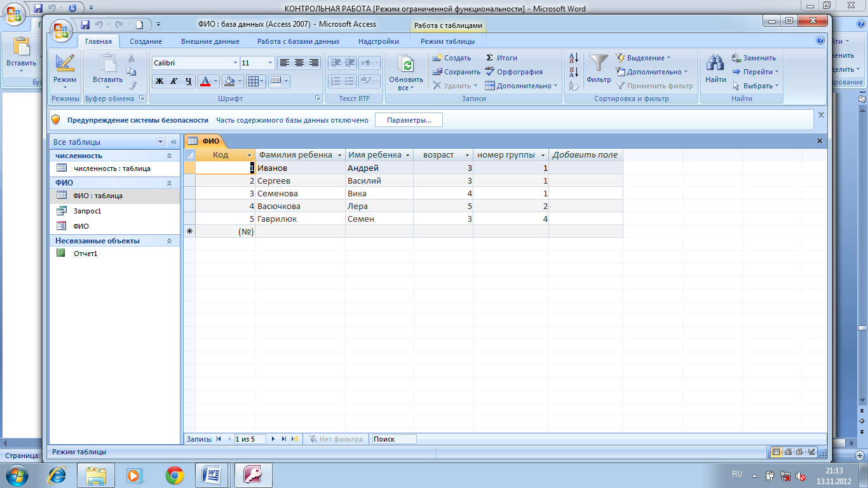
Task: Click Дополнительно in Записи group
Action: coord(521,86)
